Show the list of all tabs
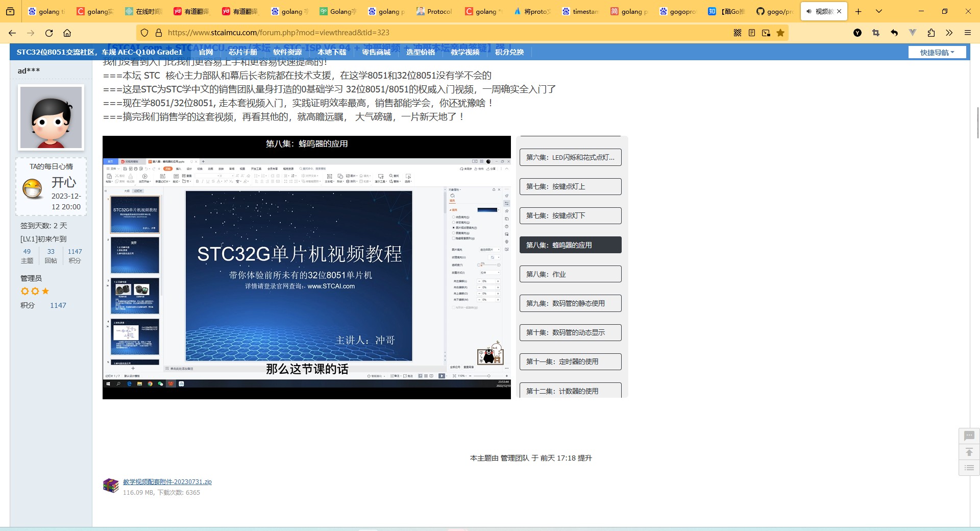The height and width of the screenshot is (531, 980). [x=879, y=11]
